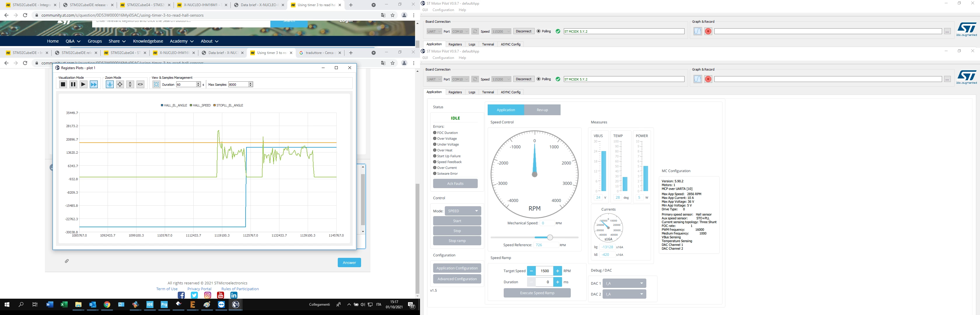980x315 pixels.
Task: Open the 115200 speed dropdown in lower Motor Pilot window
Action: click(x=501, y=79)
